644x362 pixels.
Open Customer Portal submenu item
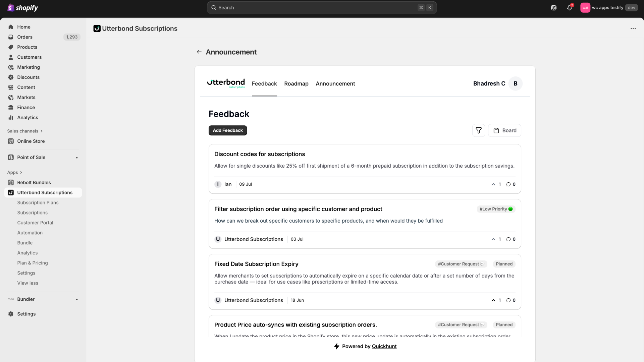(x=35, y=223)
